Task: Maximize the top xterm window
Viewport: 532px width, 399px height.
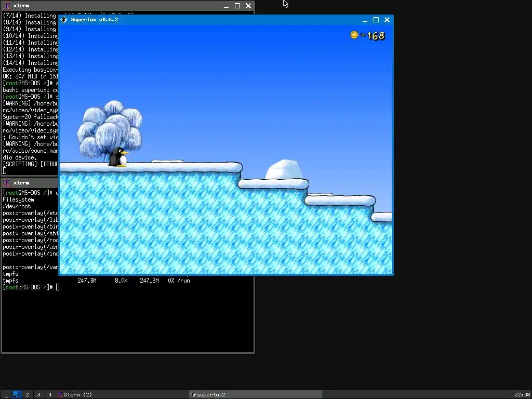Action: click(x=237, y=6)
